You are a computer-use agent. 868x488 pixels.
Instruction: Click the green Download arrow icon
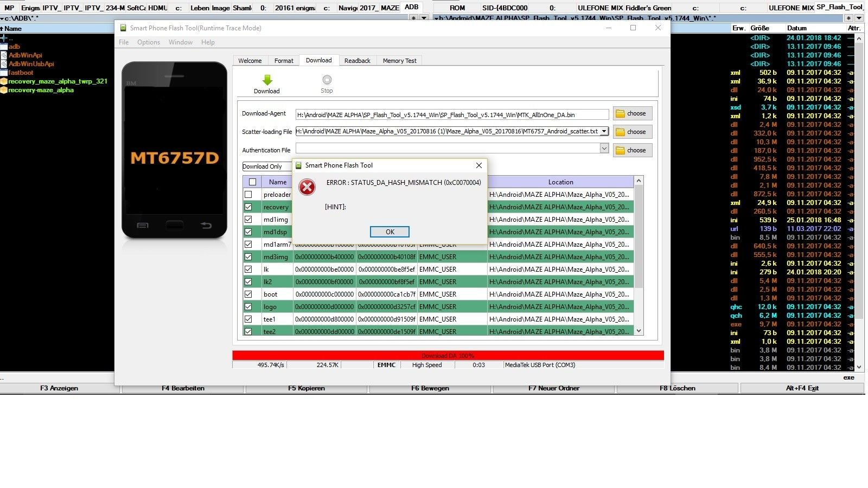[x=267, y=80]
